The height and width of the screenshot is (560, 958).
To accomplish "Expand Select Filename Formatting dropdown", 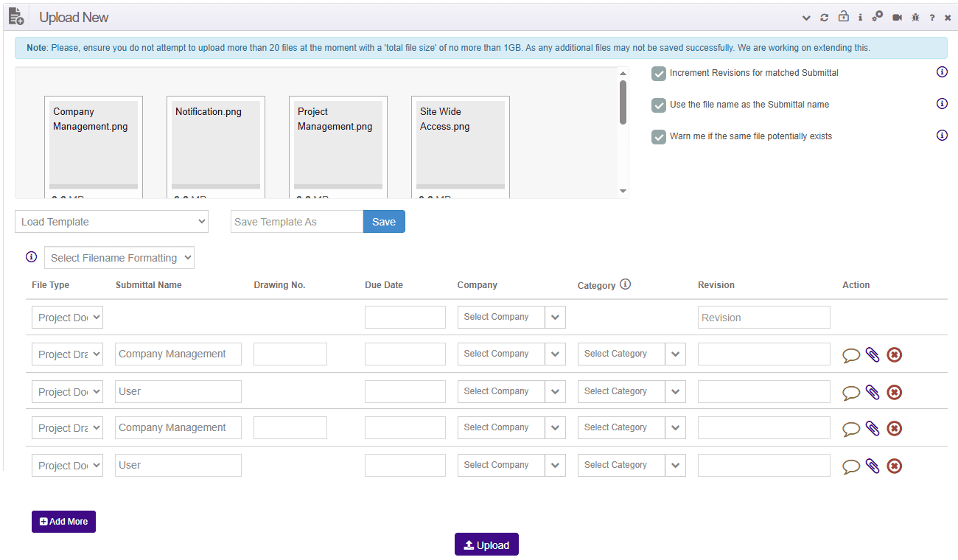I will coord(119,258).
